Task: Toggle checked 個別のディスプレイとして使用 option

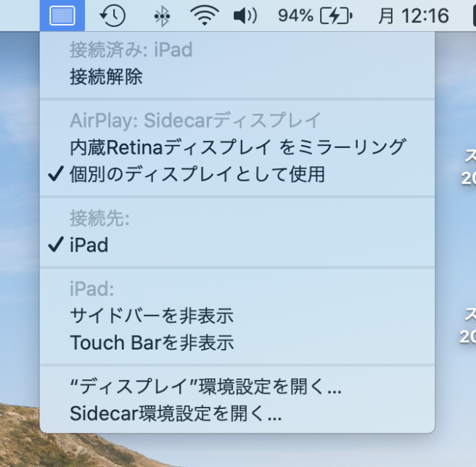Action: tap(237, 174)
